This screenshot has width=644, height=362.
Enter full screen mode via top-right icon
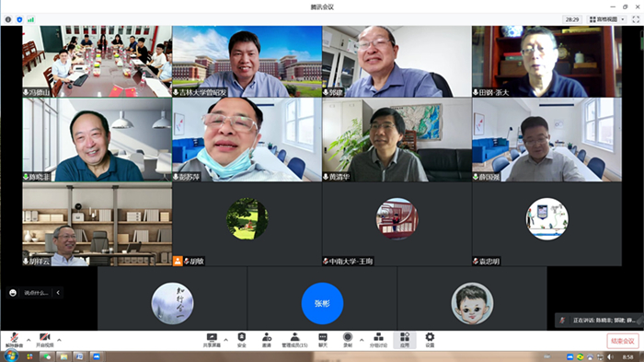point(636,19)
